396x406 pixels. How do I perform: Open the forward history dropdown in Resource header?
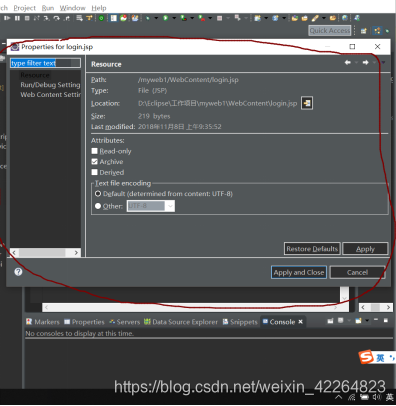click(374, 63)
